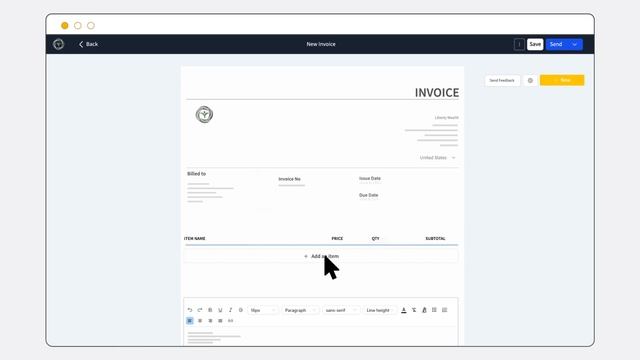Click the QTY column header

pyautogui.click(x=376, y=238)
